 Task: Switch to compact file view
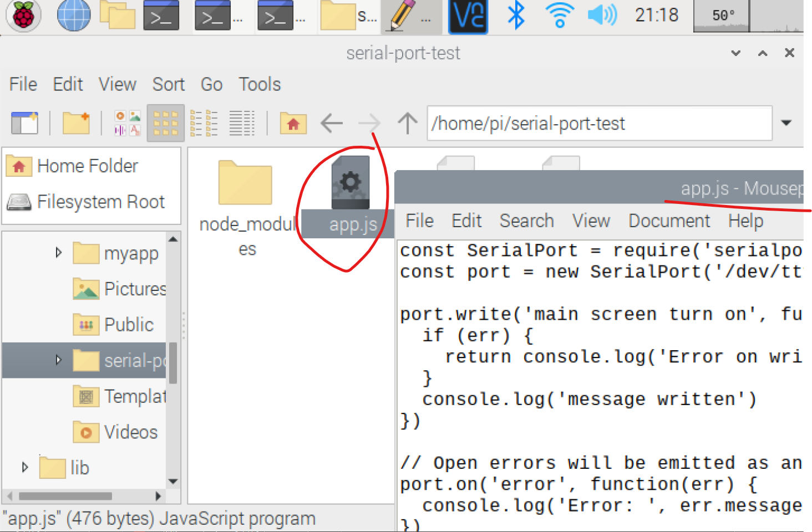[x=204, y=123]
